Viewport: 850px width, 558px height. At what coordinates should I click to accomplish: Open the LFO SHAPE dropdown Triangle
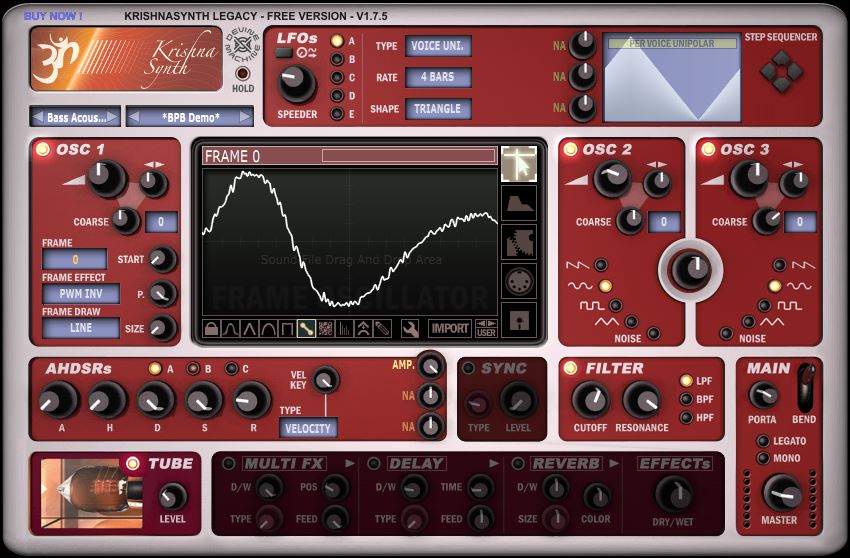[438, 108]
